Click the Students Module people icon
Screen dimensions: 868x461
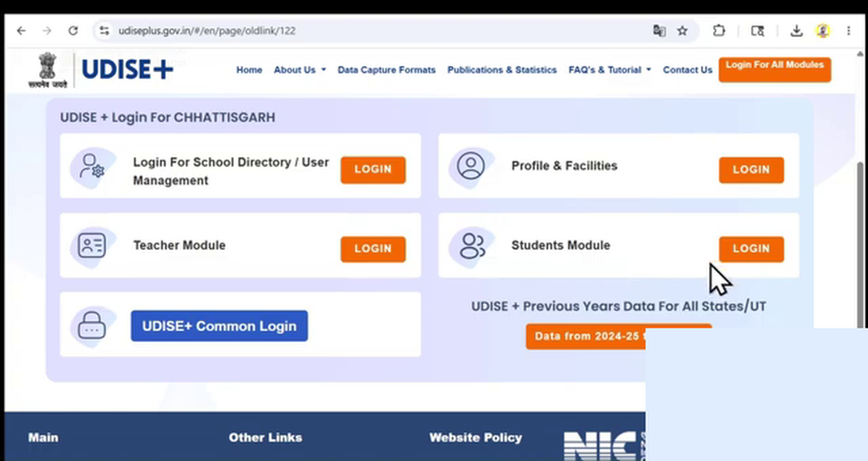(x=472, y=246)
